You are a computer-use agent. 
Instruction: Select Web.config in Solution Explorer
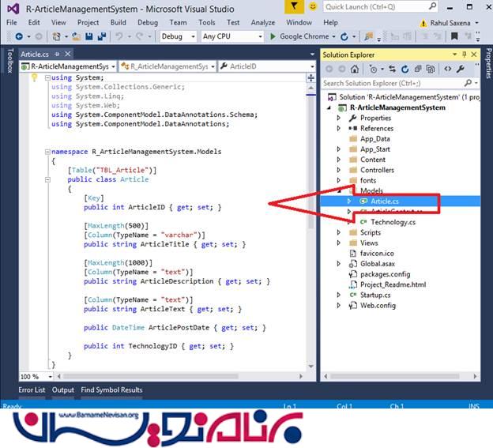coord(378,305)
